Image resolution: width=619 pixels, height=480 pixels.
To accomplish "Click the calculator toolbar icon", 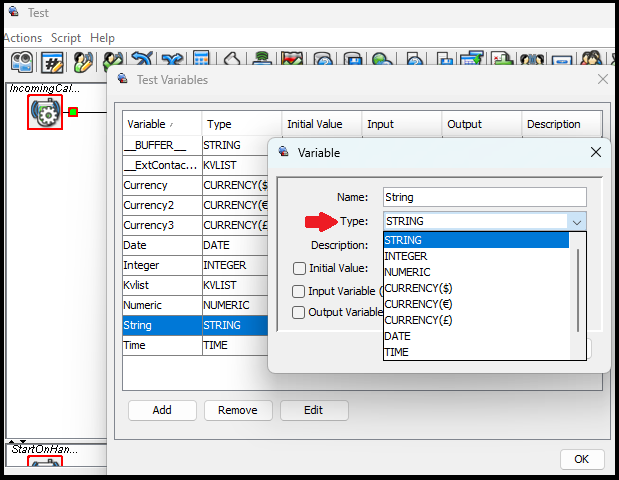I will pos(201,58).
